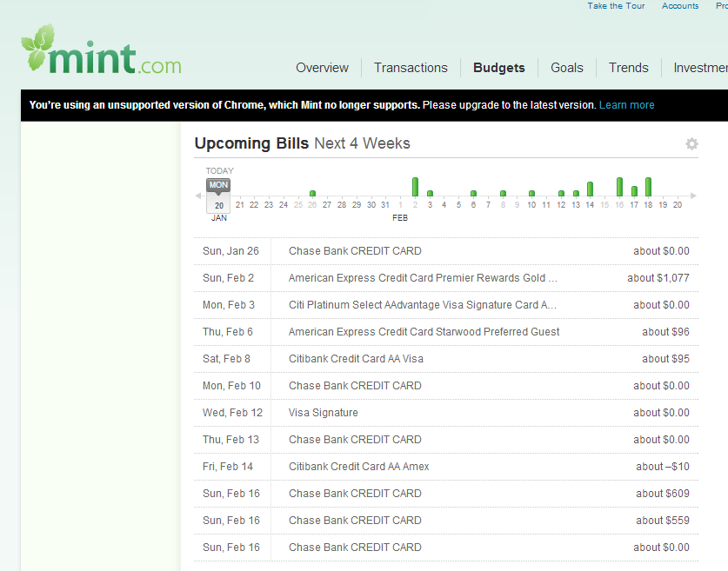Open the Overview tab
This screenshot has width=728, height=571.
point(322,68)
